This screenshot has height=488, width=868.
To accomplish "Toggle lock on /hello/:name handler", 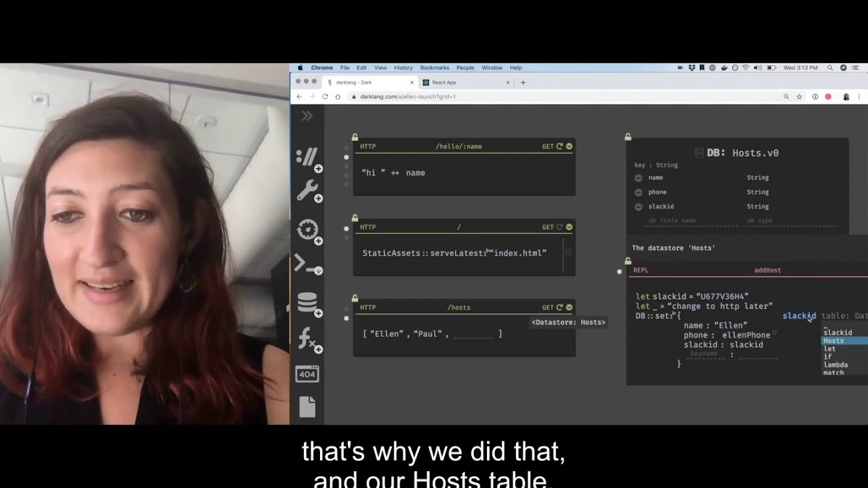I will click(x=355, y=137).
